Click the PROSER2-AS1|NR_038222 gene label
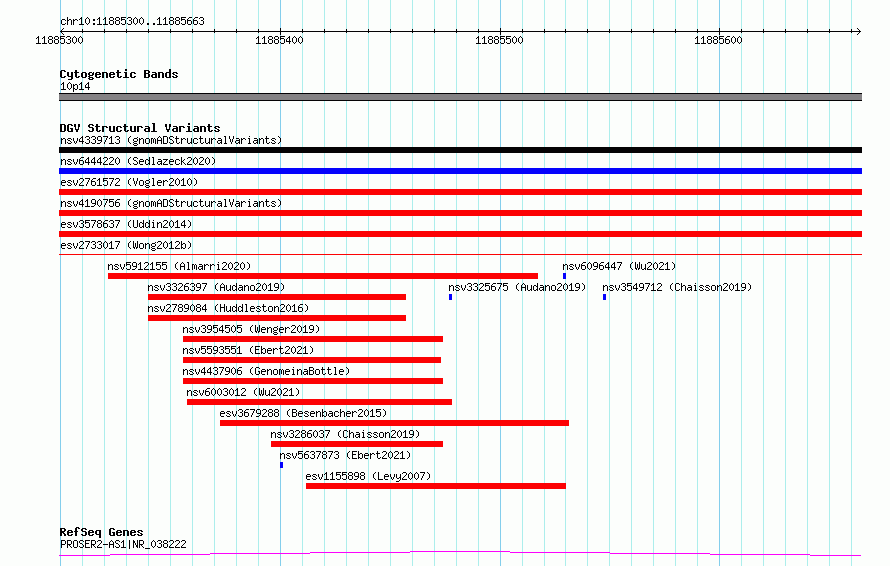Viewport: 890px width, 566px height. pos(123,544)
